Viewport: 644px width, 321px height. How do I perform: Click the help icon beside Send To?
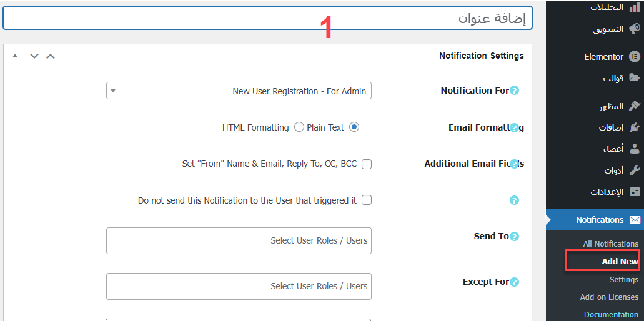514,237
